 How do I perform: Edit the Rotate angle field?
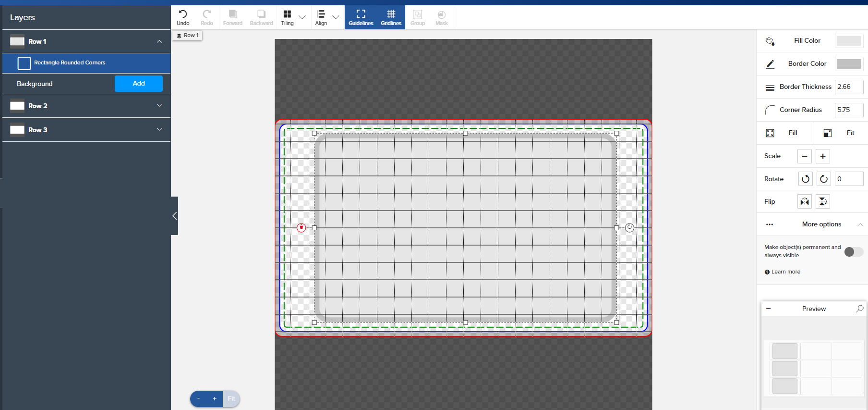[849, 179]
